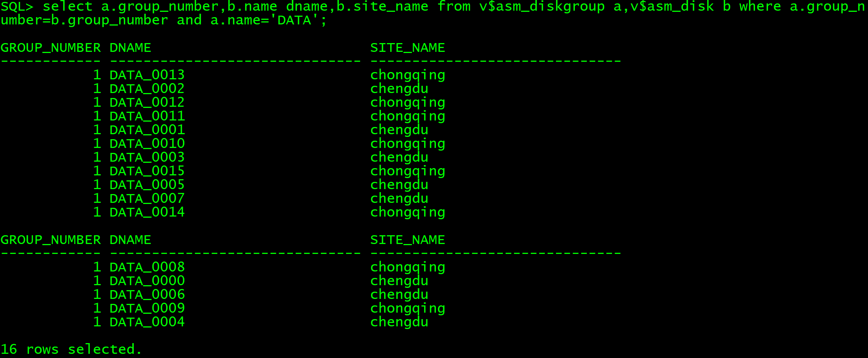Click the DATA_0012 disk name
The width and height of the screenshot is (868, 358).
click(147, 103)
